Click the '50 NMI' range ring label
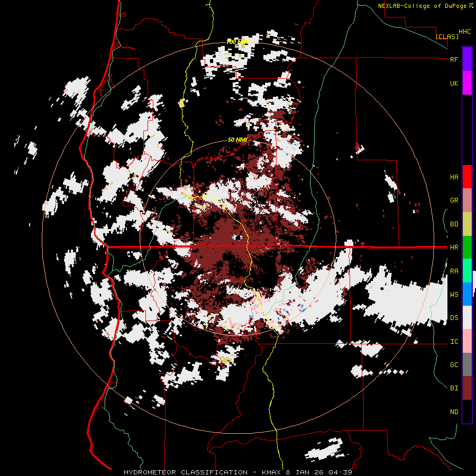476x476 pixels. 237,140
